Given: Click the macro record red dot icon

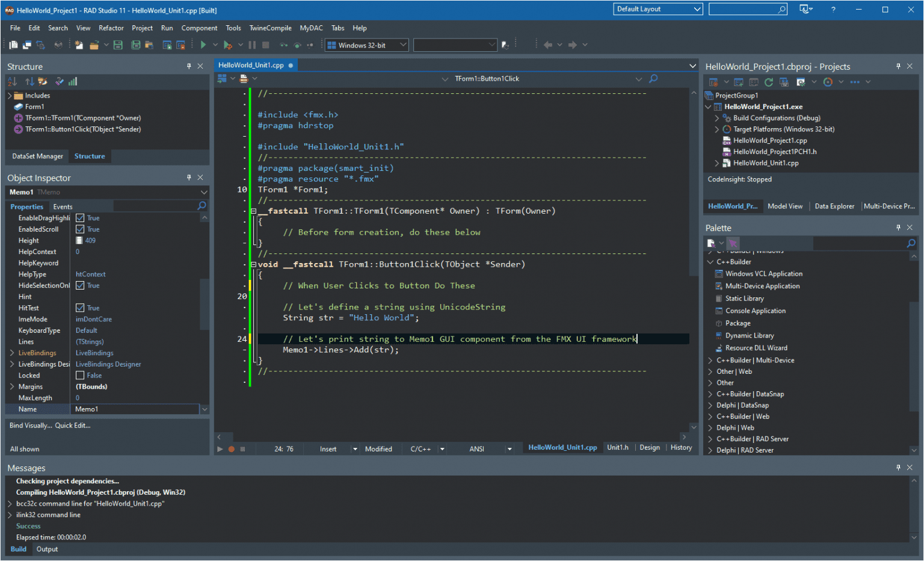Looking at the screenshot, I should (231, 449).
